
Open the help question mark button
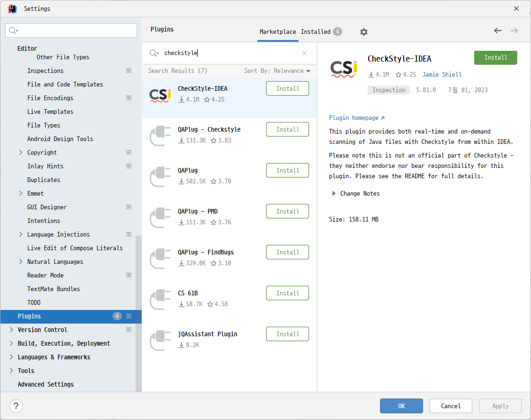[16, 406]
